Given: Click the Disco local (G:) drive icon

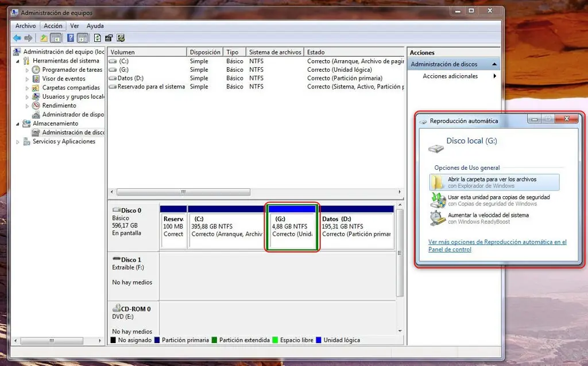Looking at the screenshot, I should (x=436, y=149).
